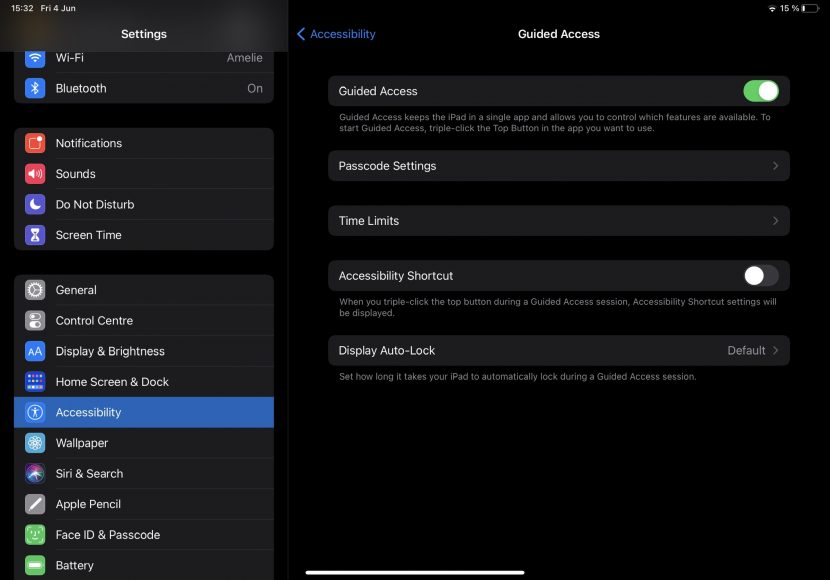
Task: Open General settings
Action: pyautogui.click(x=144, y=290)
